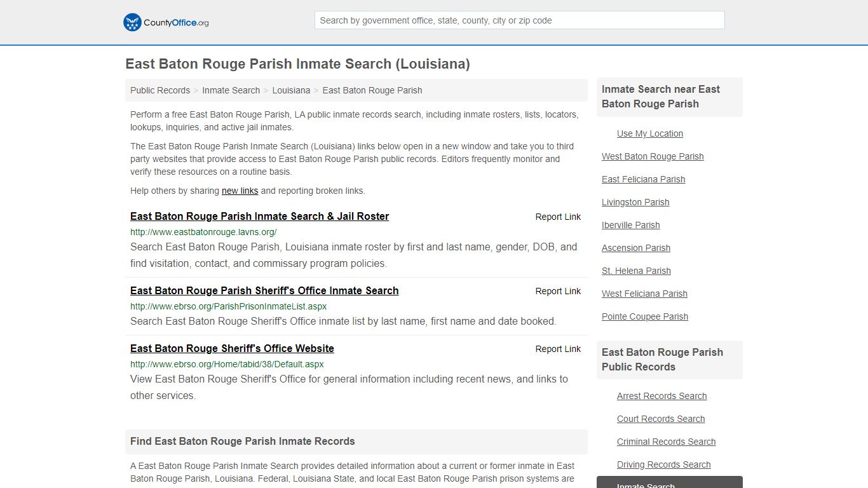Open East Baton Rouge Sheriff's Office Website
868x488 pixels.
[x=232, y=348]
